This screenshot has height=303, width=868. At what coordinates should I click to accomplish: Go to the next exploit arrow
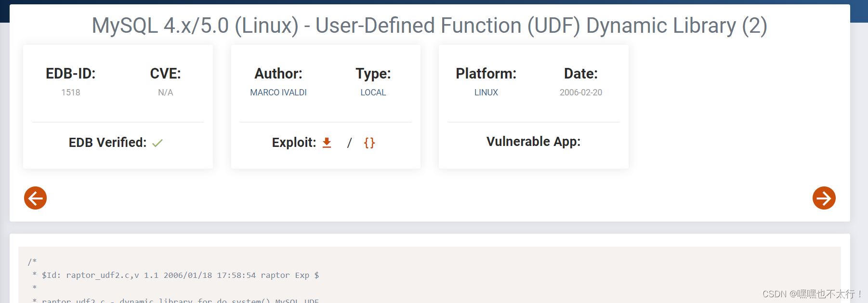point(824,198)
